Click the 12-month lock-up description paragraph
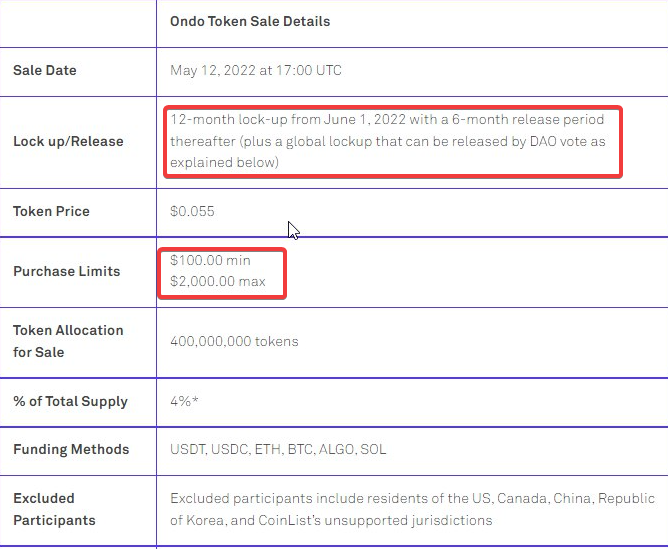 coord(388,141)
